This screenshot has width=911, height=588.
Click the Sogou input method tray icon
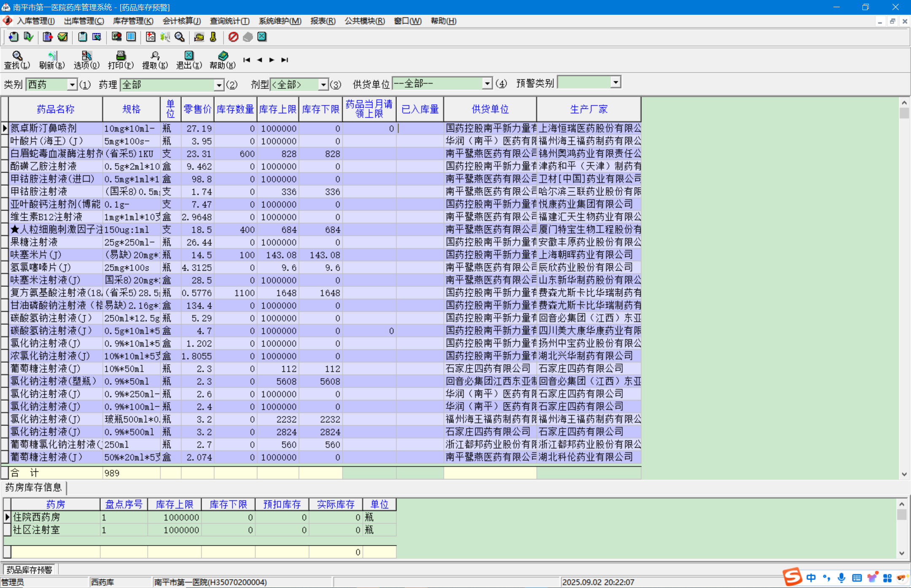click(792, 577)
